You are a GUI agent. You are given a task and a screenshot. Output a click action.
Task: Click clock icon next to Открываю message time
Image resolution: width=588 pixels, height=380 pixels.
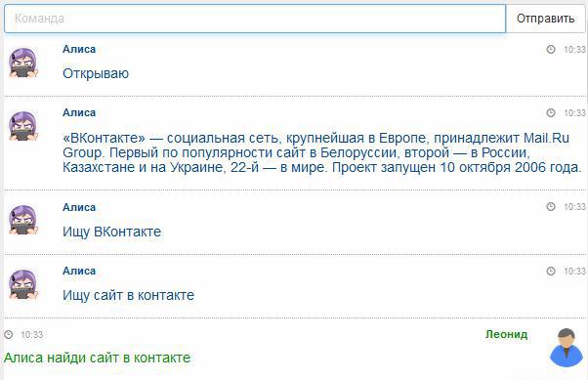coord(551,50)
